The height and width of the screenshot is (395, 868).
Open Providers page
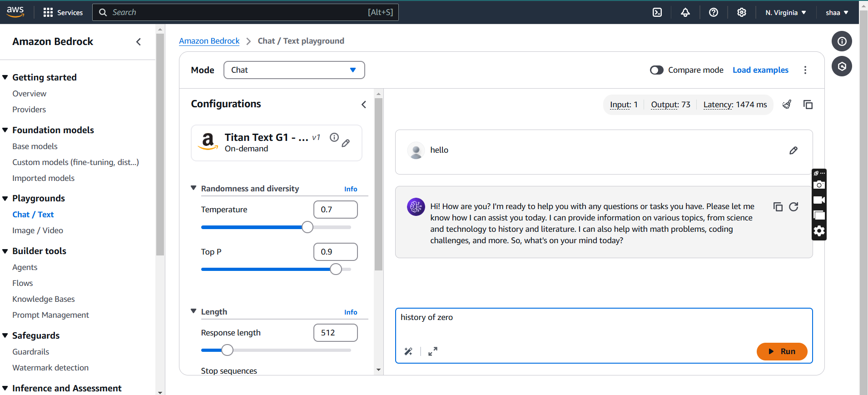(29, 110)
